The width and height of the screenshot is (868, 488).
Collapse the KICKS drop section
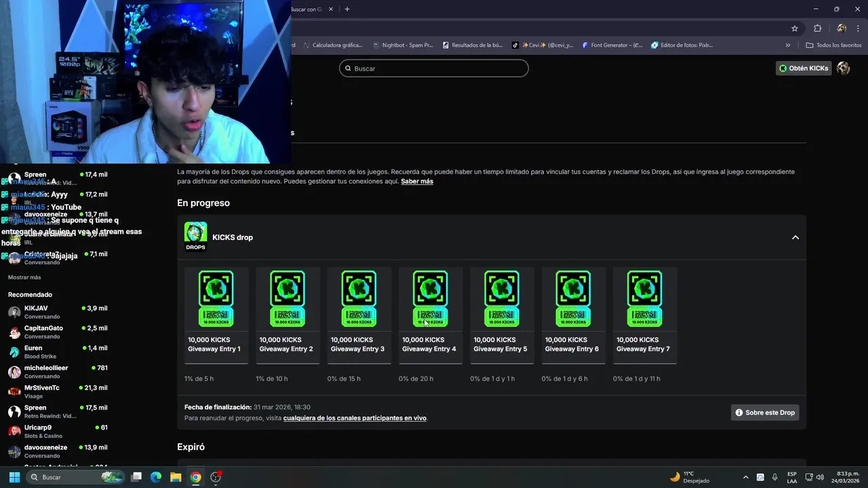point(795,237)
